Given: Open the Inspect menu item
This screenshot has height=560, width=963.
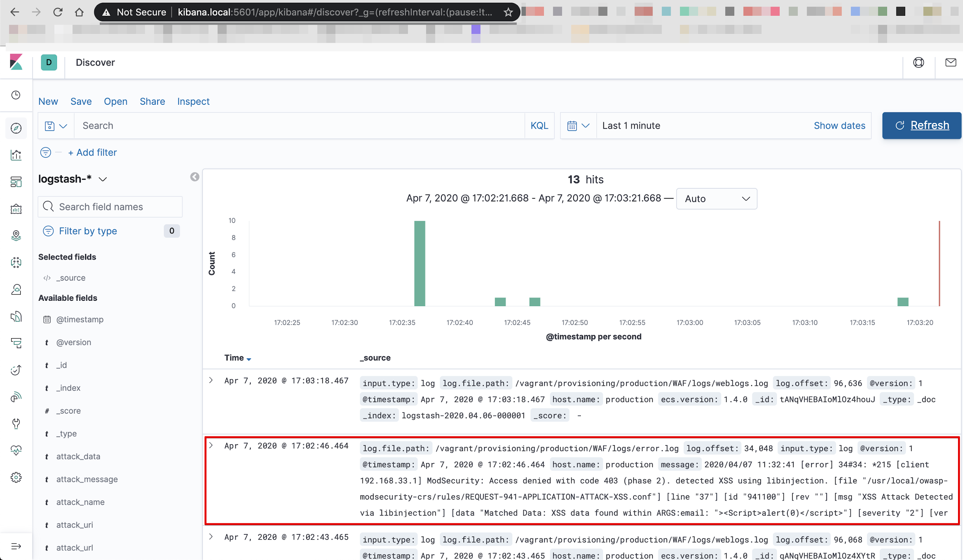Looking at the screenshot, I should click(x=193, y=101).
